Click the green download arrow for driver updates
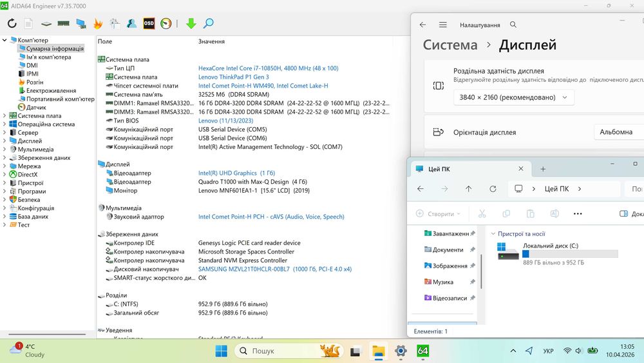Image resolution: width=644 pixels, height=363 pixels. [x=191, y=23]
